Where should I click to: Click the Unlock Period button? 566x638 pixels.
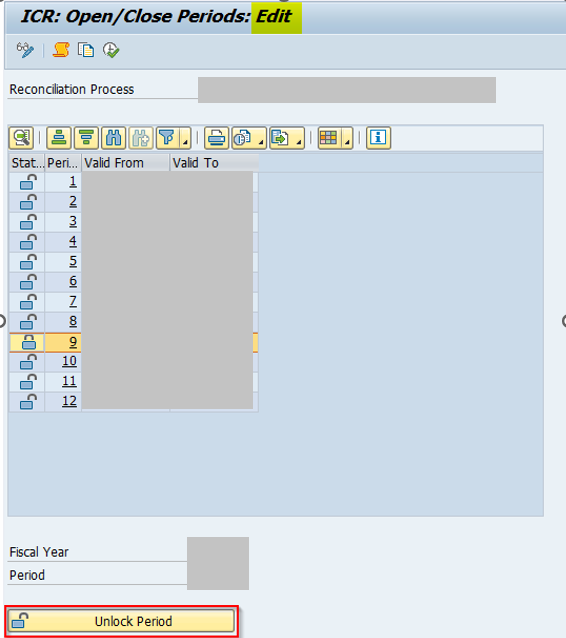(x=122, y=621)
